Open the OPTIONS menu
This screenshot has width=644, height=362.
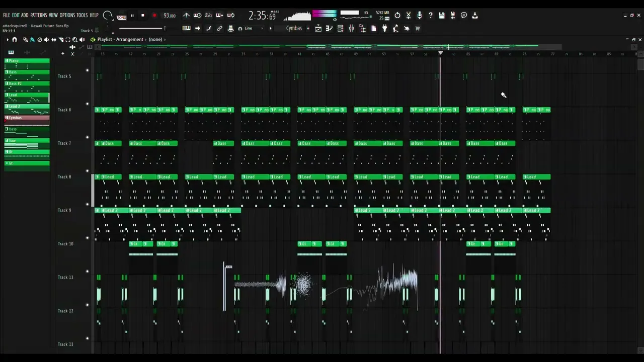[67, 16]
